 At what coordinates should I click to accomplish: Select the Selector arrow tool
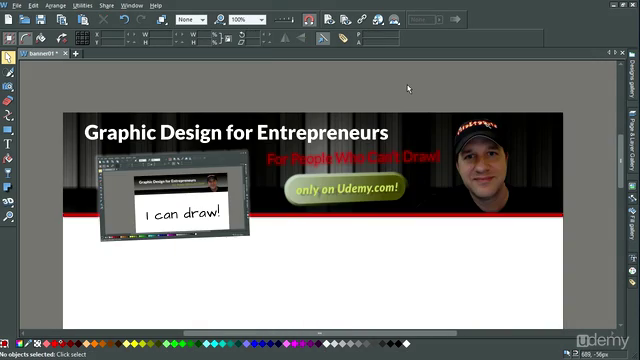(x=8, y=58)
